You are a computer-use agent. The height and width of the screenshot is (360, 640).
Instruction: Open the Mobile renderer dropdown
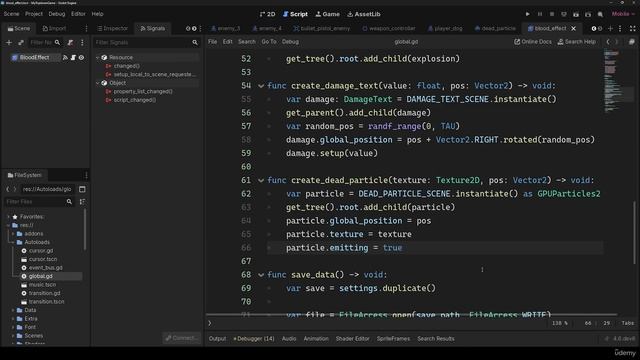tap(623, 14)
